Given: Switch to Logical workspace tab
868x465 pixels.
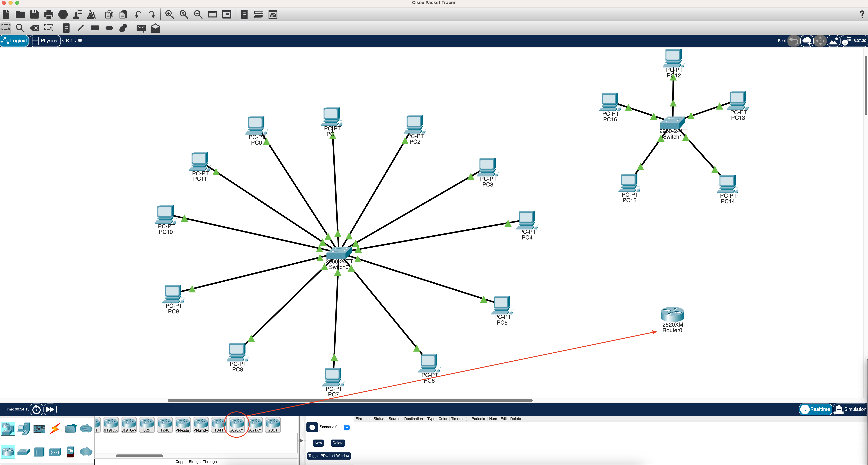Looking at the screenshot, I should [14, 41].
